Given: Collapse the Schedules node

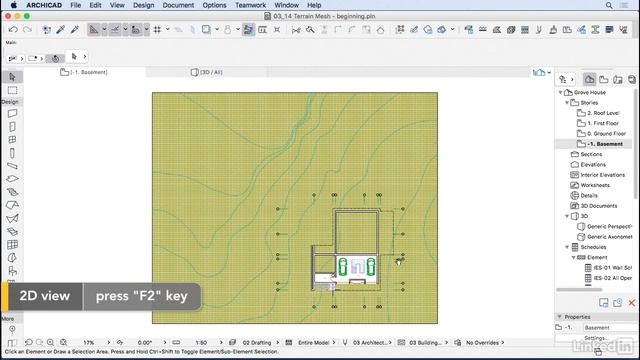Looking at the screenshot, I should click(x=567, y=247).
